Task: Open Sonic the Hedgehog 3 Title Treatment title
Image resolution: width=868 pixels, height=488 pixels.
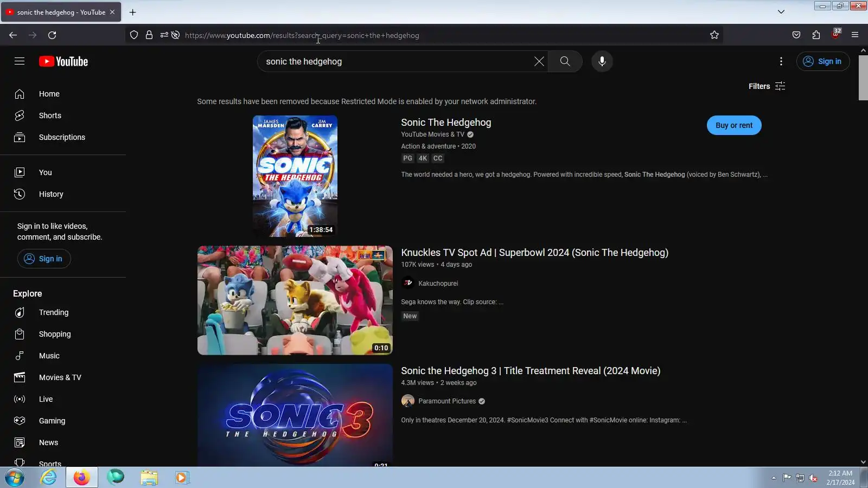Action: (x=531, y=371)
